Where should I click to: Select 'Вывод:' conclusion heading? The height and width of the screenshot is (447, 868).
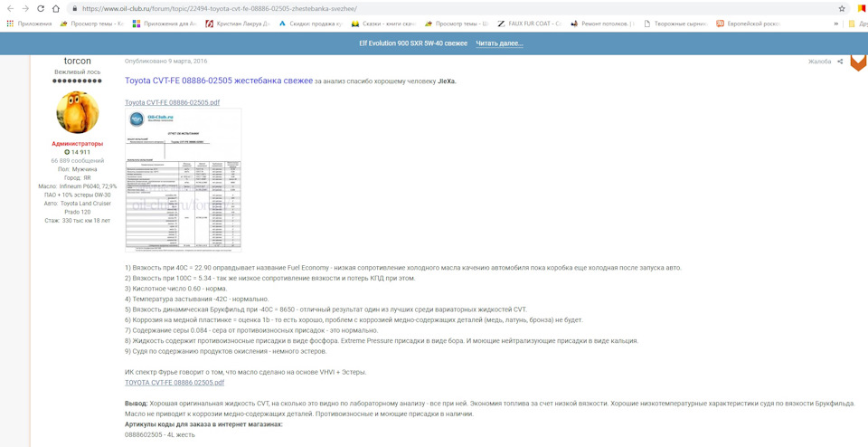point(137,404)
